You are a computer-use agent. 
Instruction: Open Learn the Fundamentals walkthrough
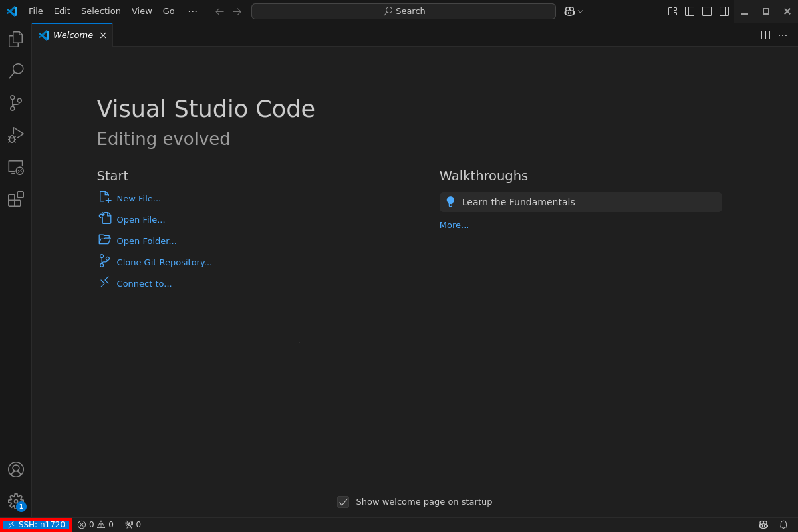[581, 202]
